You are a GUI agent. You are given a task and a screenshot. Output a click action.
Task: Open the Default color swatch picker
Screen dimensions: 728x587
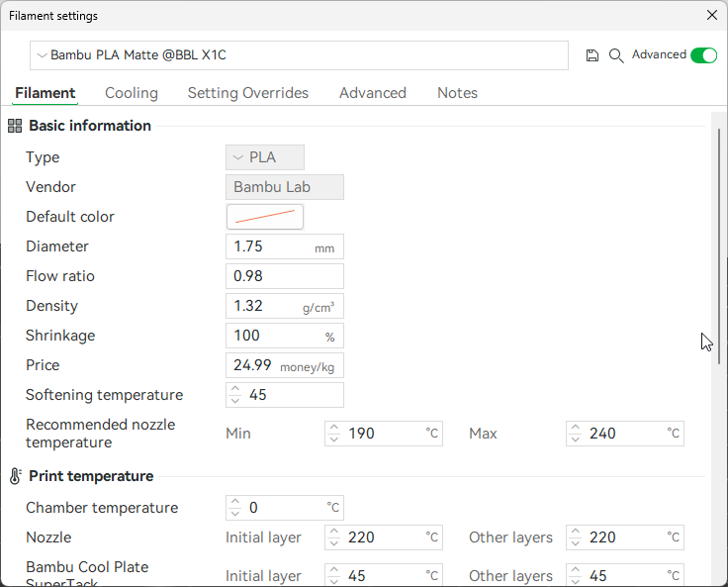(x=265, y=217)
